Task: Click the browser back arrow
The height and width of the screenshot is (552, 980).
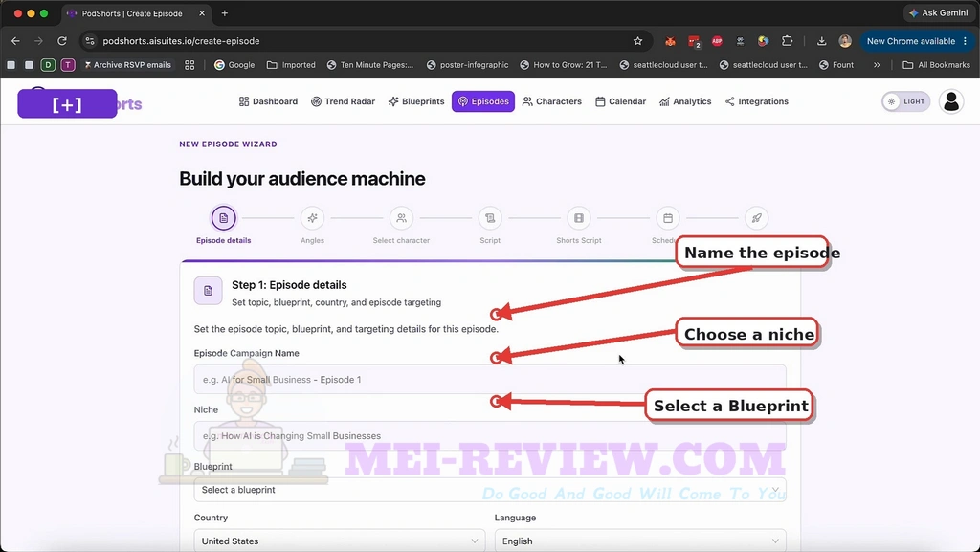Action: click(15, 41)
